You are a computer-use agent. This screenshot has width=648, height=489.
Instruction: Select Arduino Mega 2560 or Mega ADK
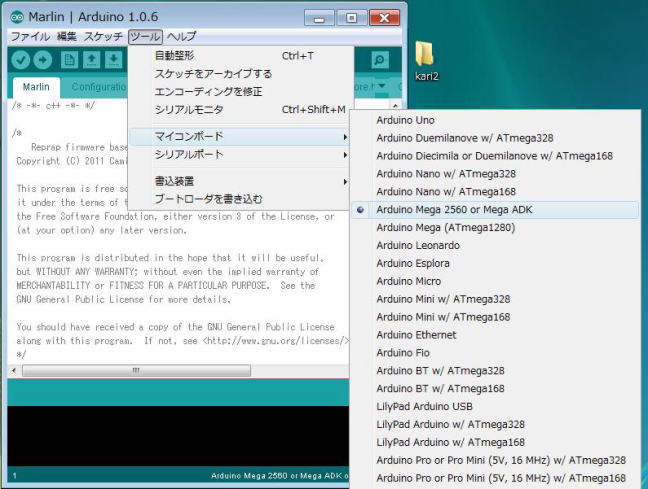495,210
